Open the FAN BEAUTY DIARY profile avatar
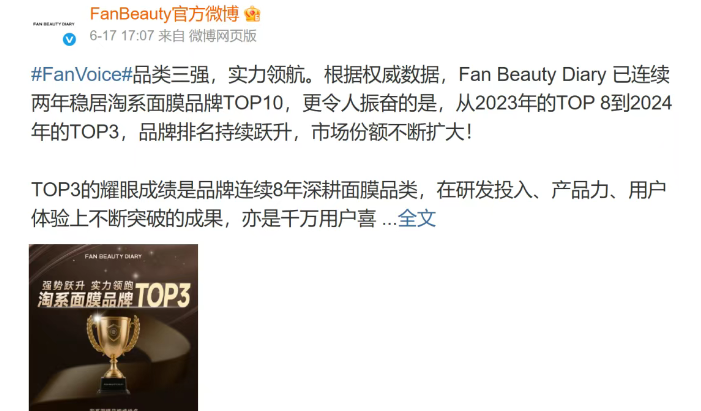Viewport: 701px width, 411px height. pos(54,24)
